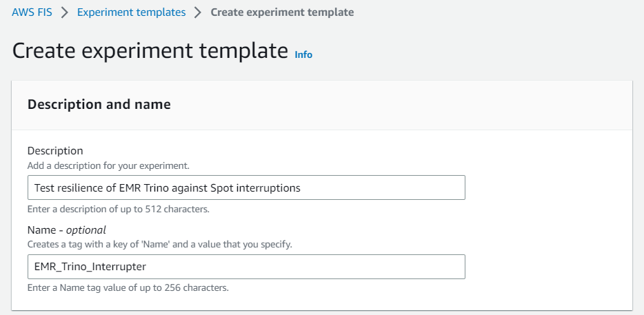The image size is (644, 315).
Task: Click the 'Description and name' section header
Action: tap(99, 105)
